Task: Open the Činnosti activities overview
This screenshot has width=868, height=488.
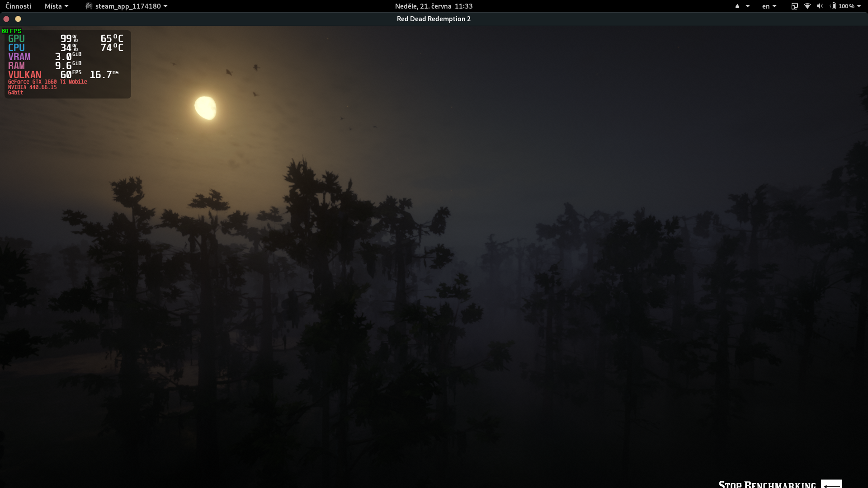Action: pyautogui.click(x=18, y=6)
